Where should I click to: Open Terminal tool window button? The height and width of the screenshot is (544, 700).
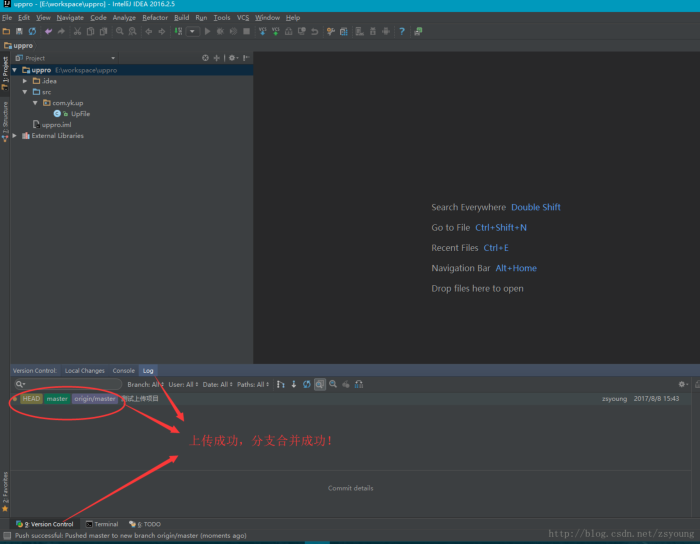[102, 524]
